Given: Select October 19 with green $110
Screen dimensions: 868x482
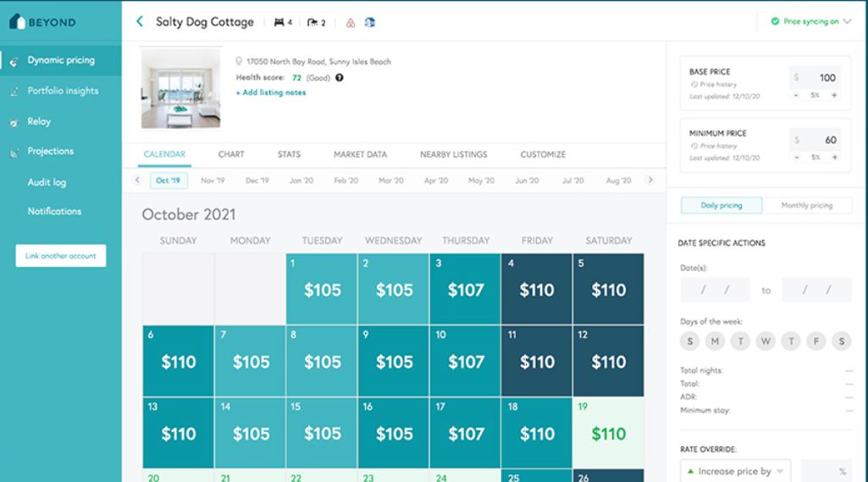Looking at the screenshot, I should click(x=608, y=433).
